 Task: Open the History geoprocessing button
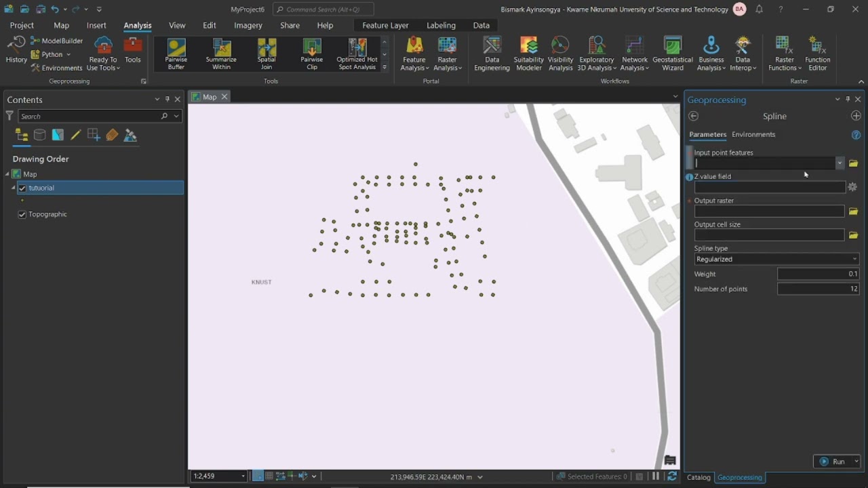coord(16,51)
